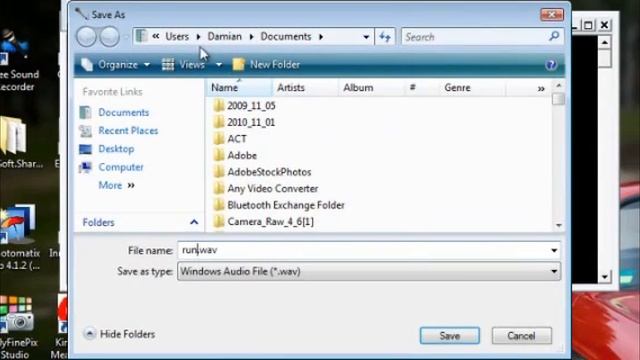Viewport: 640px width, 360px height.
Task: Expand the arrow after Users in path
Action: coord(198,37)
